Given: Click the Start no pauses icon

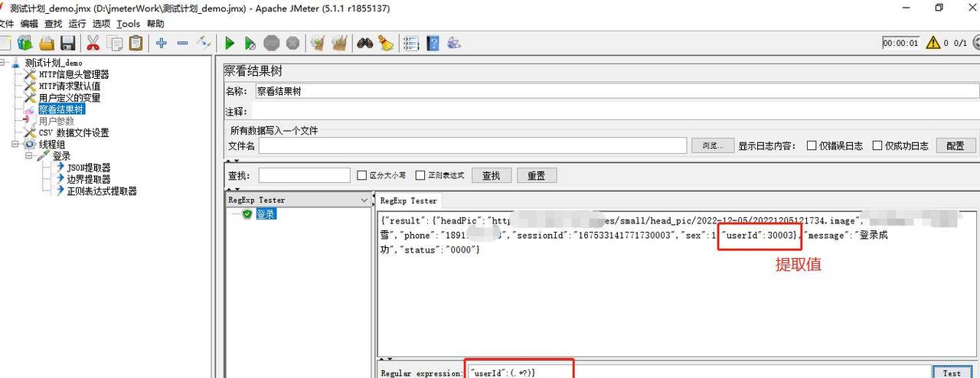Looking at the screenshot, I should [250, 44].
